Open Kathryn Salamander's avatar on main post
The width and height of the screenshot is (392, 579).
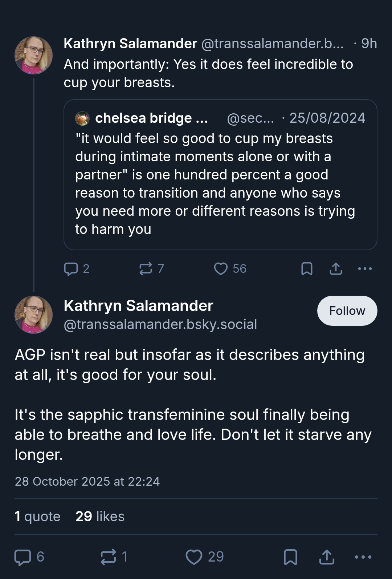[33, 315]
